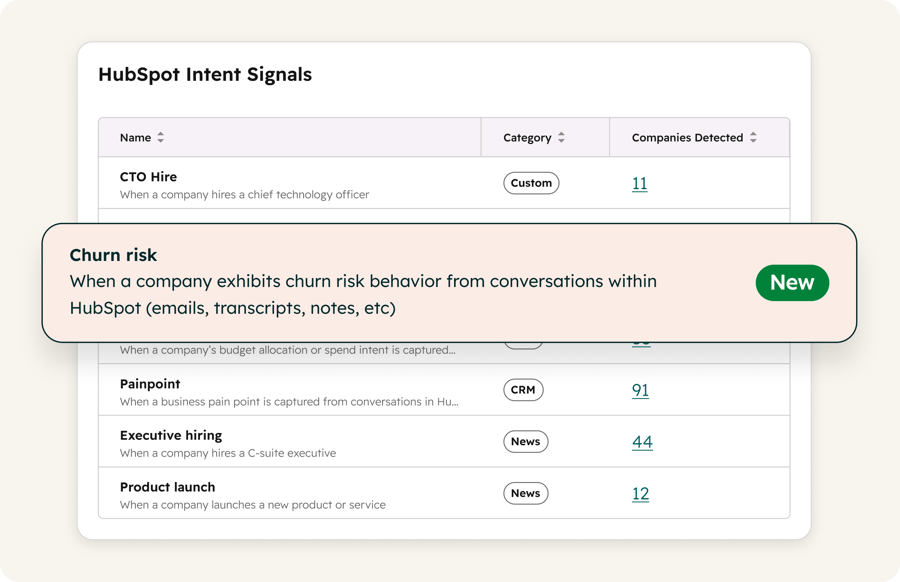Click 'When a company hires a C-suite executive'
The width and height of the screenshot is (900, 582).
coord(228,453)
